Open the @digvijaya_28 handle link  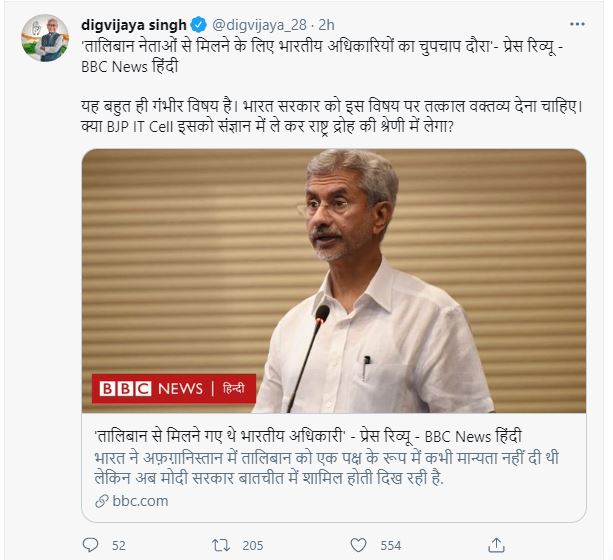pos(259,25)
